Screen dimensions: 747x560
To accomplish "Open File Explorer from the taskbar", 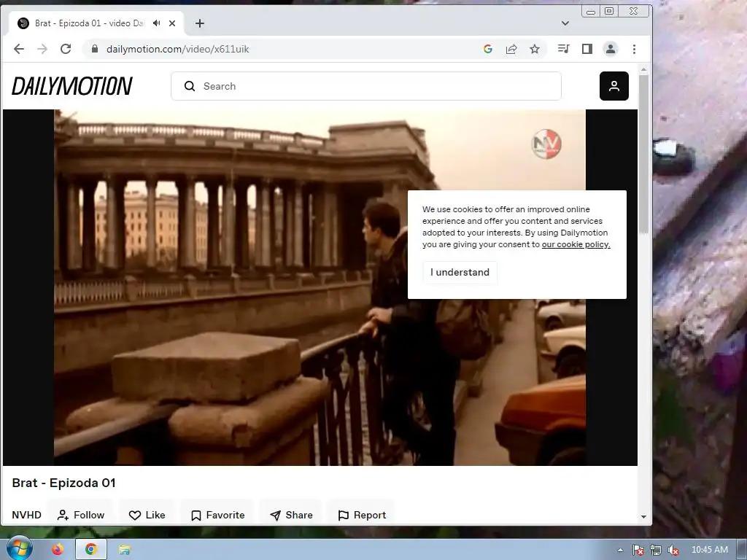I will 125,550.
